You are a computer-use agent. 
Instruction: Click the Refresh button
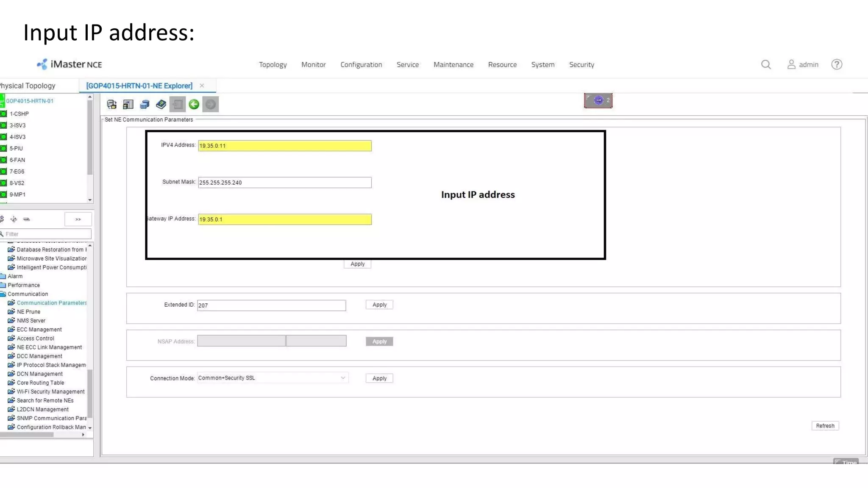pos(825,426)
